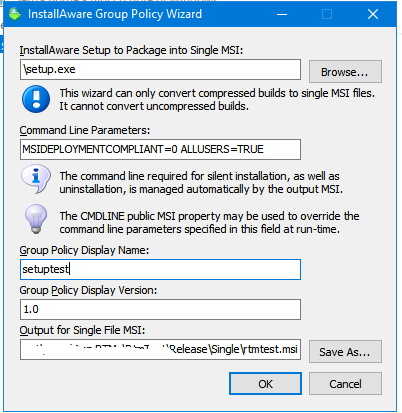Click the Command Line Parameters label

(x=85, y=130)
